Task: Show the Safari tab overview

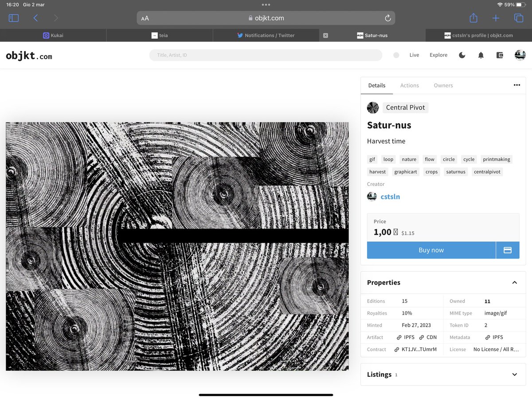Action: point(518,18)
